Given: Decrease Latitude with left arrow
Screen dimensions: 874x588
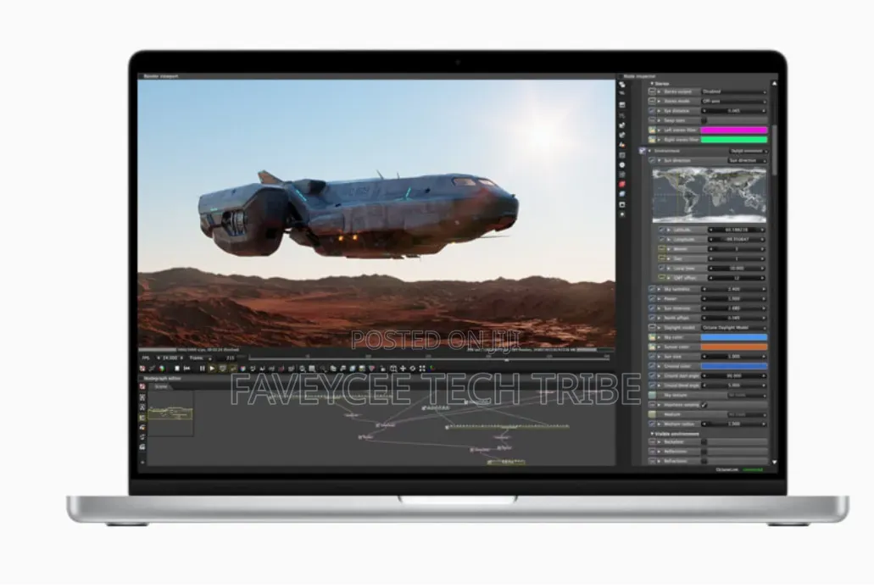Looking at the screenshot, I should point(710,230).
